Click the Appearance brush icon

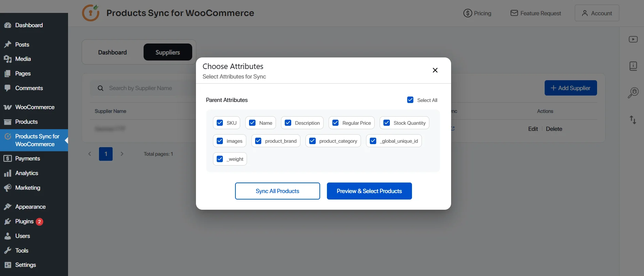(x=7, y=207)
